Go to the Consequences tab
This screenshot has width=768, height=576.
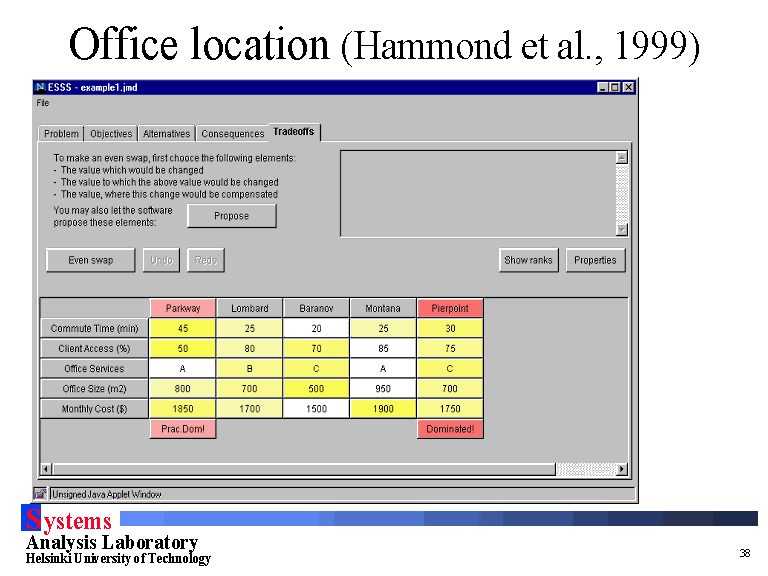pyautogui.click(x=232, y=134)
